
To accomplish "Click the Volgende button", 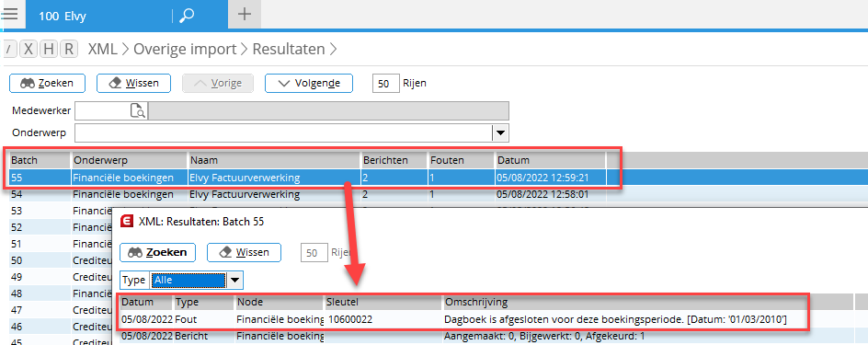I will [308, 83].
